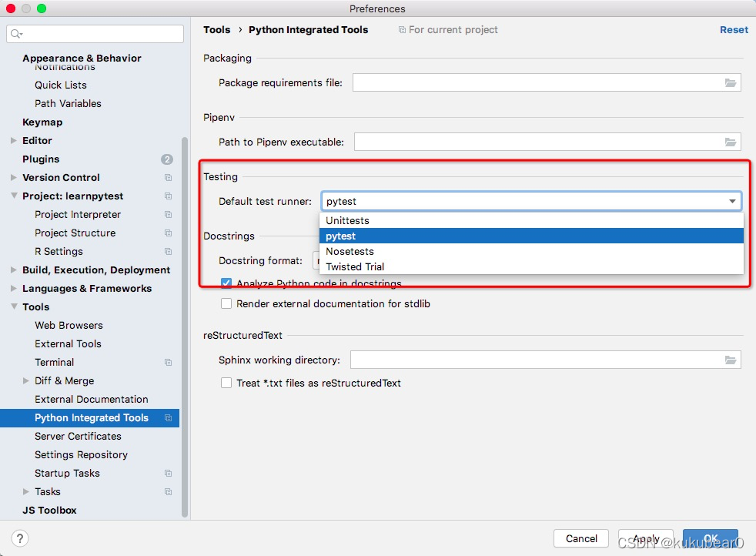Open the Default test runner dropdown arrow
The height and width of the screenshot is (556, 756).
pyautogui.click(x=732, y=201)
